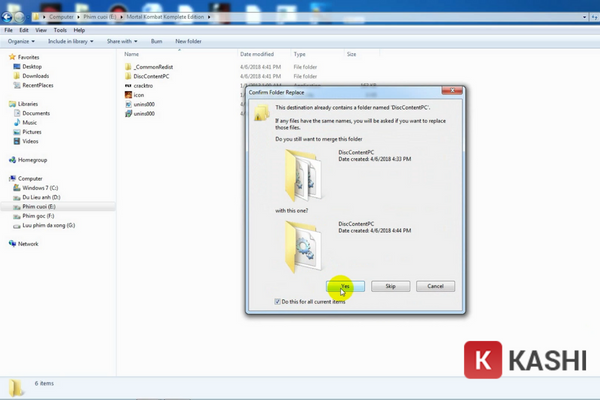Open the Downloads folder in Favorites
The height and width of the screenshot is (400, 600).
19,76
